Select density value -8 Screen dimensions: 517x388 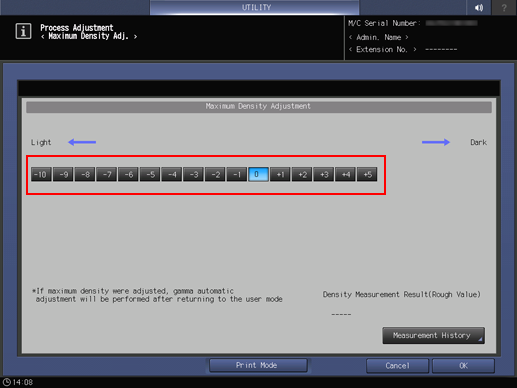coord(85,174)
